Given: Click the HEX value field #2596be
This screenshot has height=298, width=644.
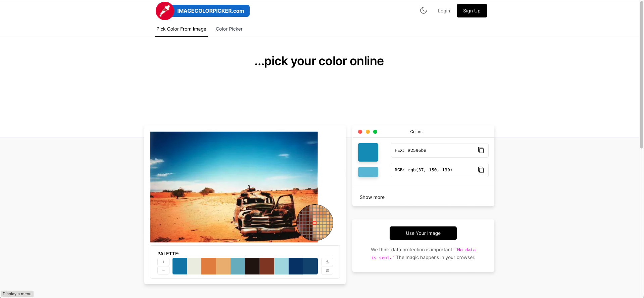Looking at the screenshot, I should tap(440, 151).
